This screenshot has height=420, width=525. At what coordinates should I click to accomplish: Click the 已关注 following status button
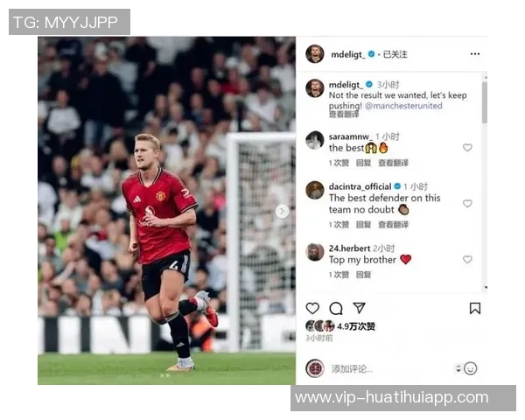[395, 54]
